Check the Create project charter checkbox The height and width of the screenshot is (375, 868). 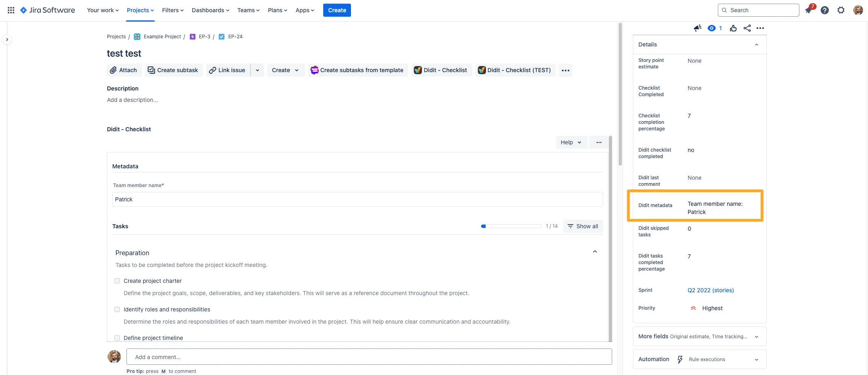coord(117,281)
